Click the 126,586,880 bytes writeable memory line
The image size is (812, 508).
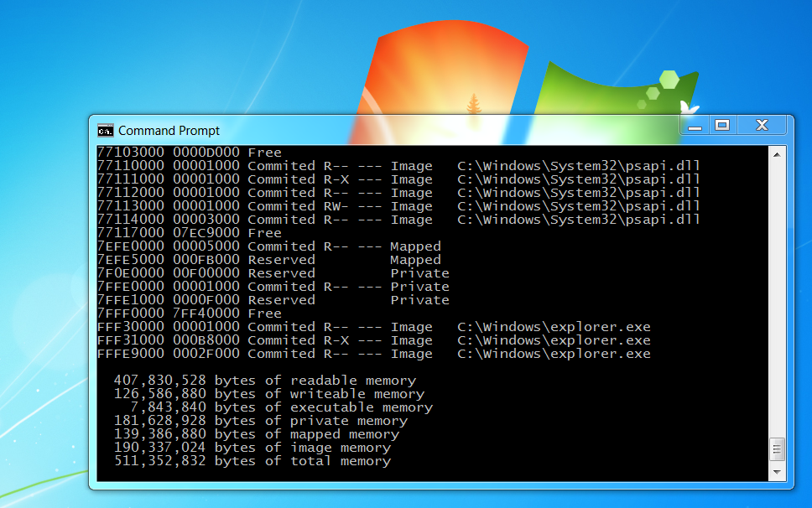coord(269,394)
